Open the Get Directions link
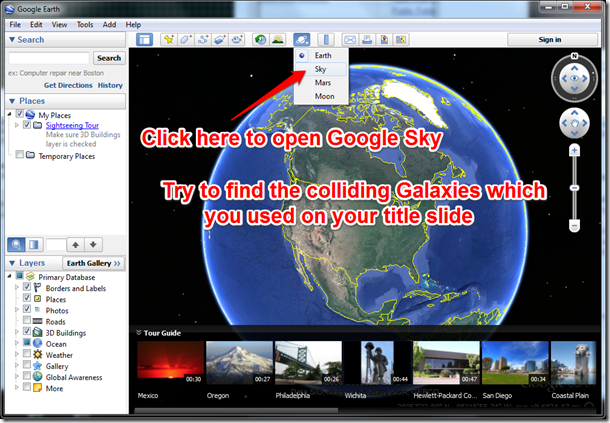The image size is (610, 423). click(68, 85)
